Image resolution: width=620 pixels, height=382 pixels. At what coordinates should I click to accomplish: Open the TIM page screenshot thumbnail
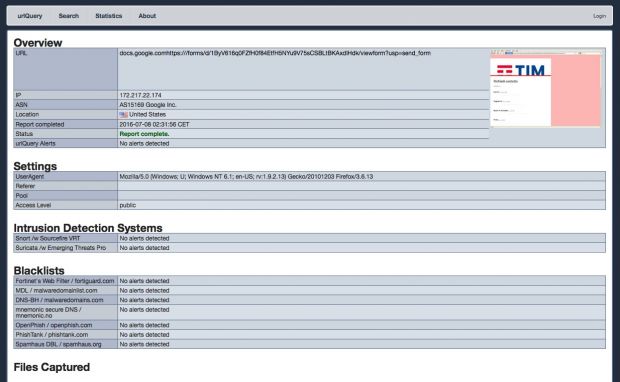pos(546,88)
